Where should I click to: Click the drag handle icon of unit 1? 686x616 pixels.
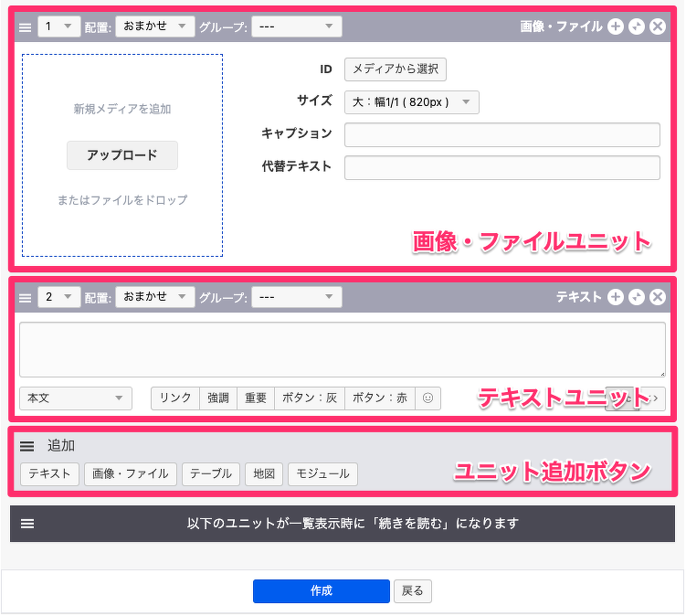[26, 27]
